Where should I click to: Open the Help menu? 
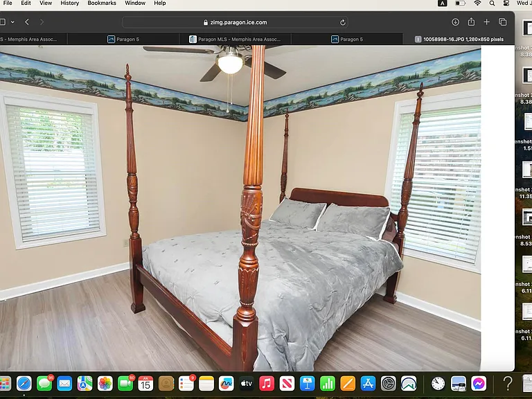[160, 3]
